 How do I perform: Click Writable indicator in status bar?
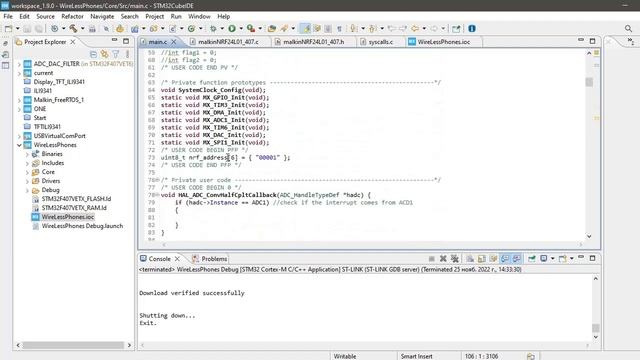pos(345,356)
